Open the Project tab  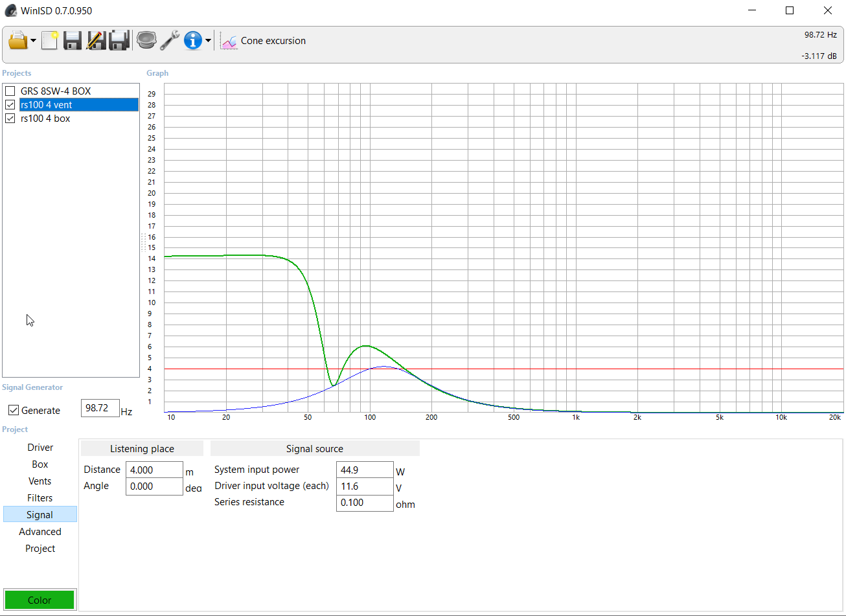click(40, 549)
